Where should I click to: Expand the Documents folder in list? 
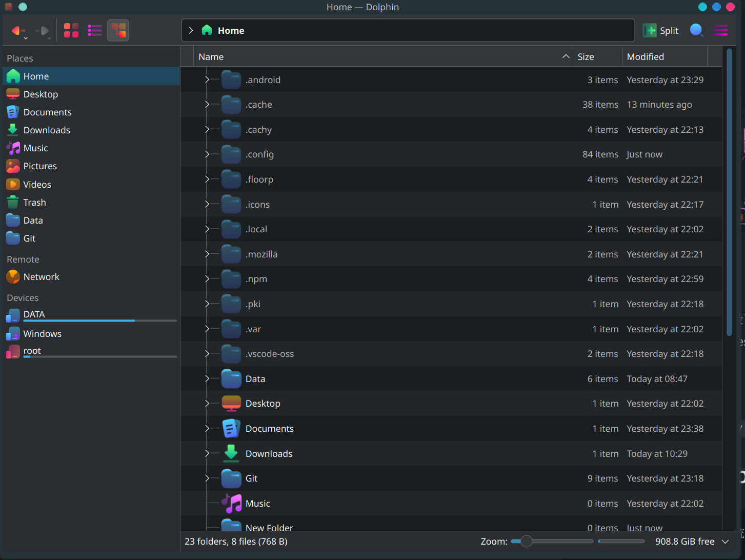coord(207,429)
